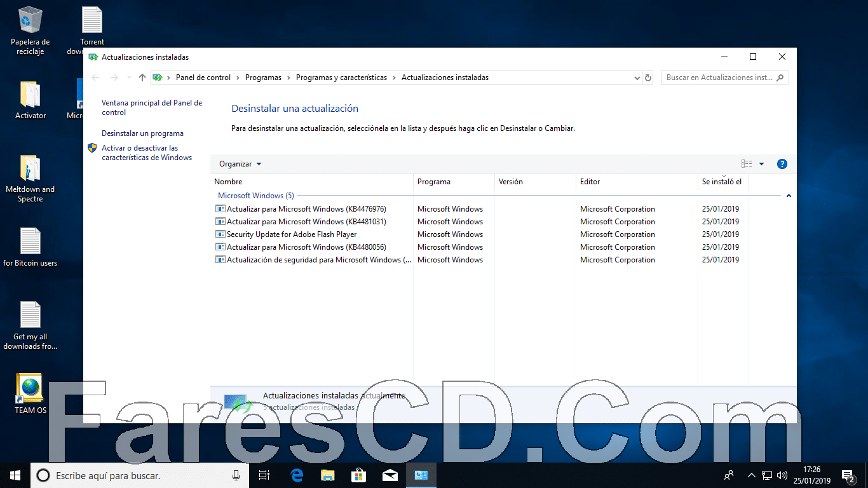Click the volume icon in system tray

(x=782, y=475)
